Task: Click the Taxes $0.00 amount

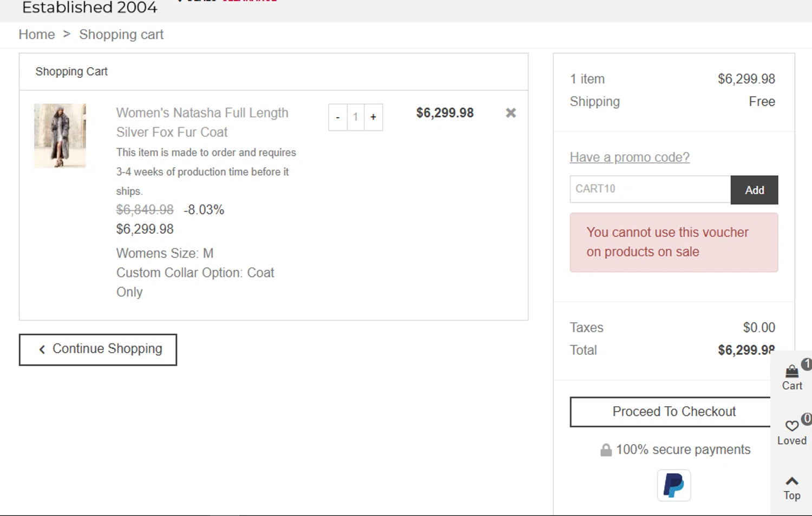Action: coord(759,328)
